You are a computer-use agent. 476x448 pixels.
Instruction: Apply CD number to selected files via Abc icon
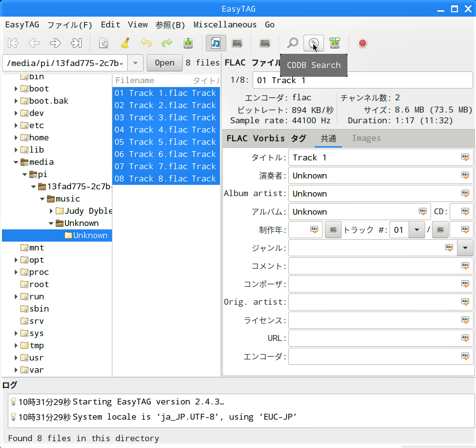[465, 211]
